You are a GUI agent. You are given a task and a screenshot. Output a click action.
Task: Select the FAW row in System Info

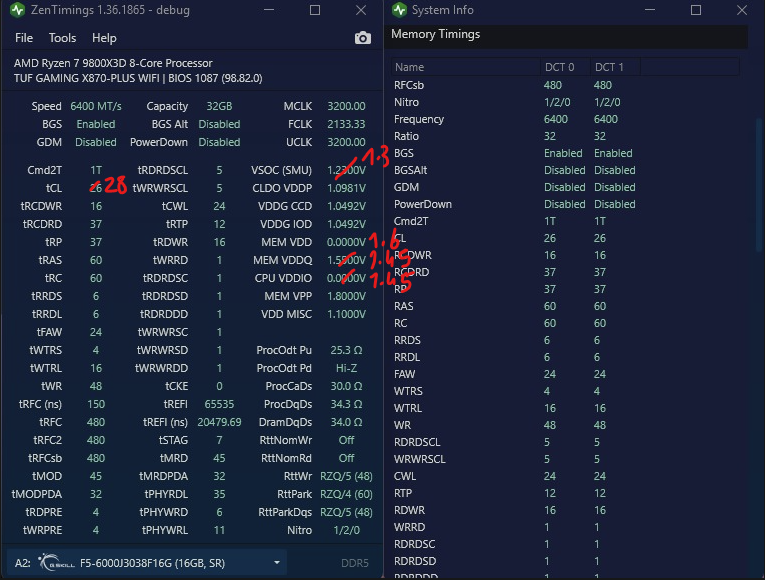(x=566, y=374)
